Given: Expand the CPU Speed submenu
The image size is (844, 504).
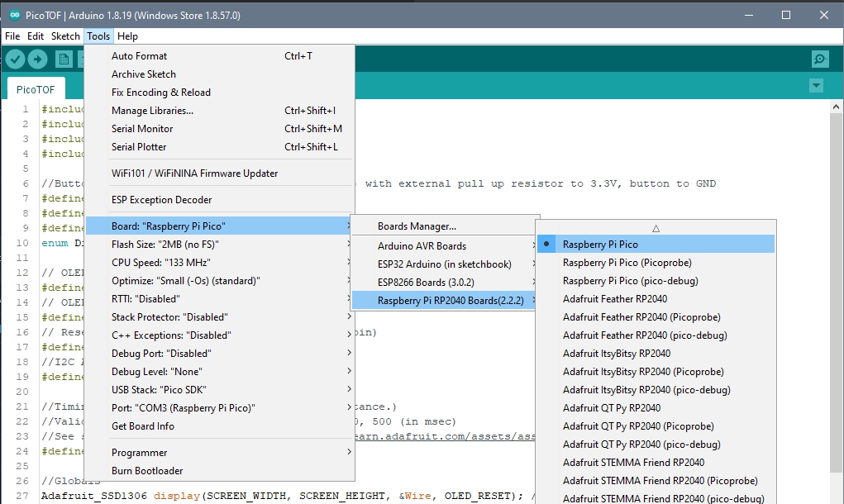Looking at the screenshot, I should (220, 263).
